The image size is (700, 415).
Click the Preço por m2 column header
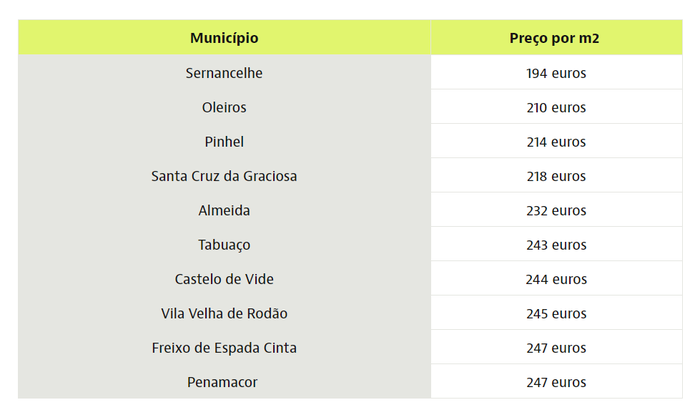556,38
